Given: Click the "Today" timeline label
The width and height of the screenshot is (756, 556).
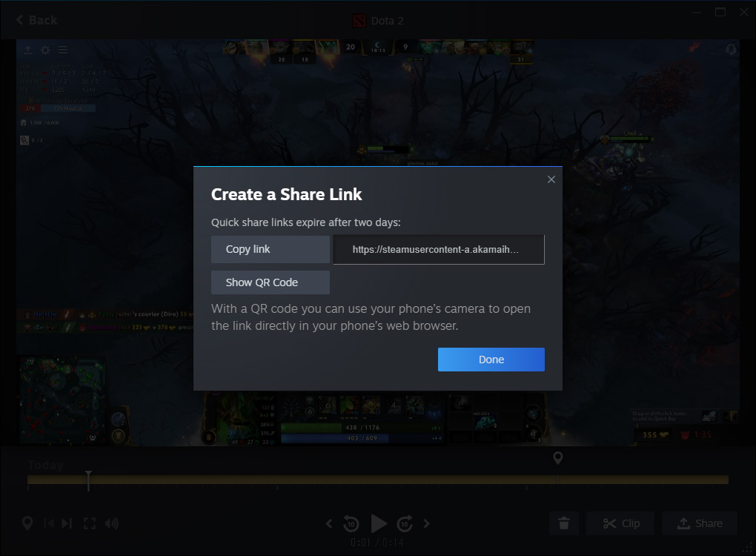Looking at the screenshot, I should click(45, 465).
